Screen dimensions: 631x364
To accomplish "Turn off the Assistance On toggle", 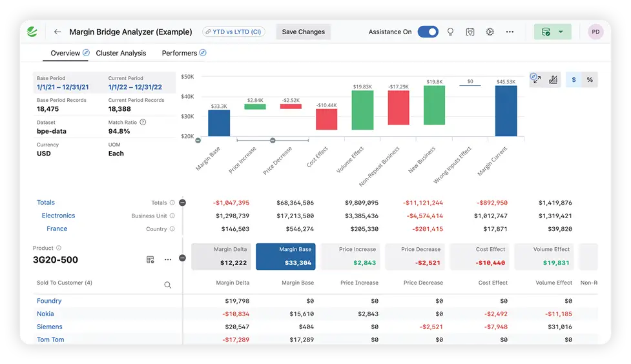I will pyautogui.click(x=428, y=32).
